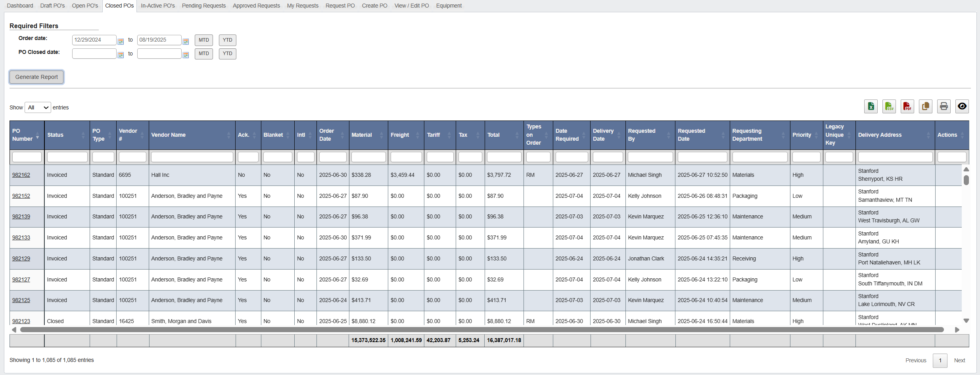Viewport: 980px width, 375px height.
Task: Sort by Vendor Name column
Action: pos(192,135)
